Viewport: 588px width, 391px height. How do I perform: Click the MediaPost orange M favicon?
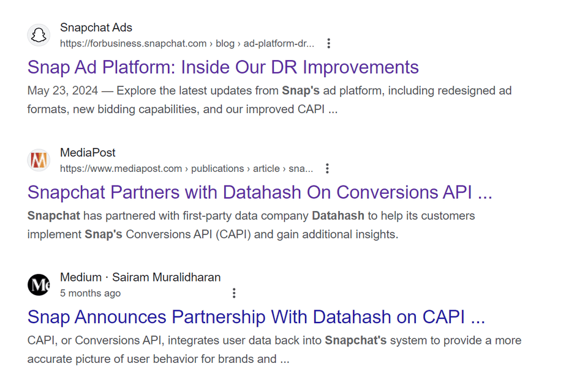(39, 160)
